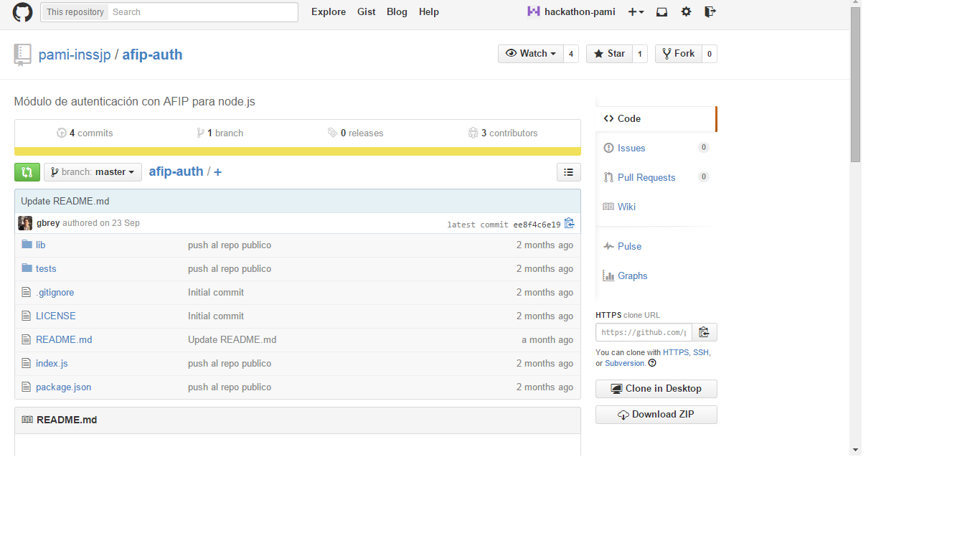Image resolution: width=980 pixels, height=551 pixels.
Task: Open the afip-auth breadcrumb root link
Action: (176, 171)
